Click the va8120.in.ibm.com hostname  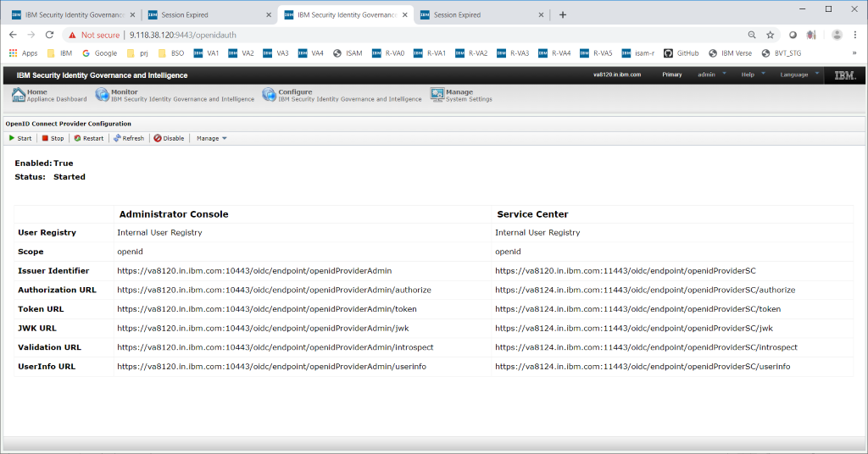[617, 74]
